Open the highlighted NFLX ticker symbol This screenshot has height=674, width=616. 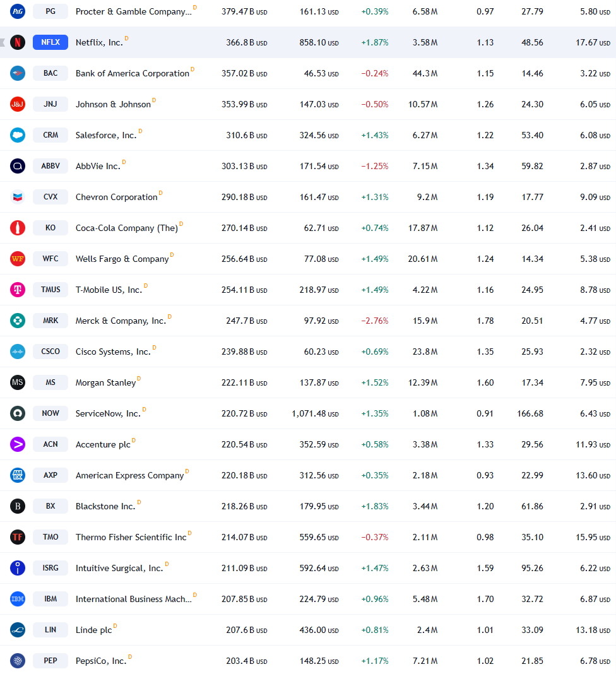(50, 42)
